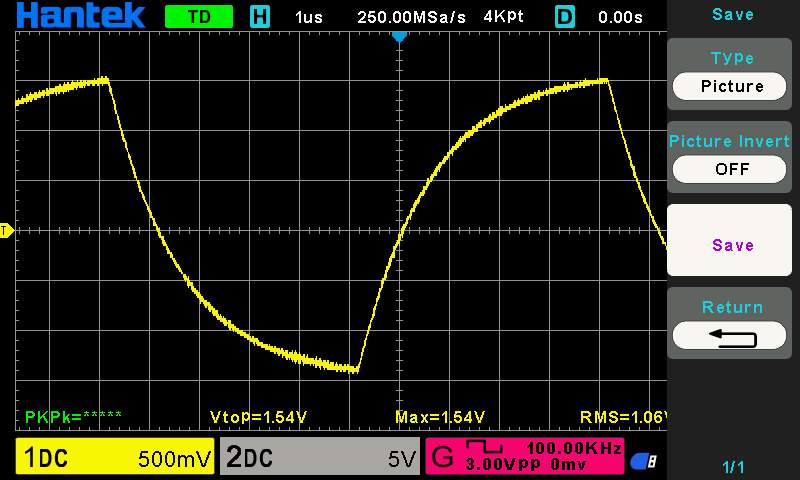
Task: Click the Save menu title
Action: pyautogui.click(x=733, y=14)
